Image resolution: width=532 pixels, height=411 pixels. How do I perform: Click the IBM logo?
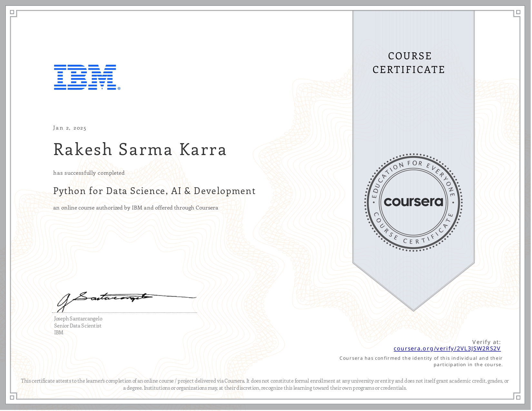85,77
